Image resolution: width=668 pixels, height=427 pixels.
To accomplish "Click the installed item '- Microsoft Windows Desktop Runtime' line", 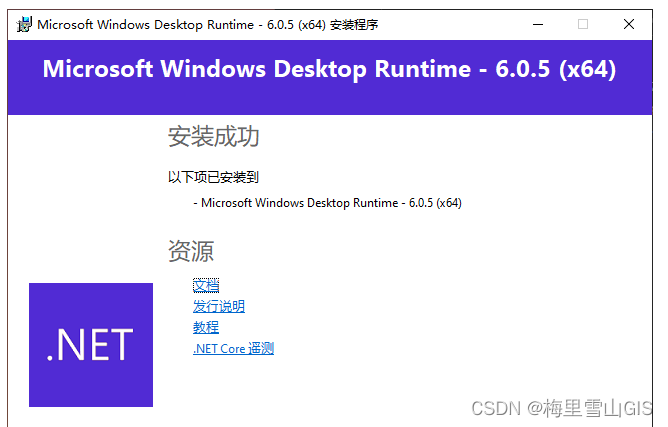I will click(327, 203).
